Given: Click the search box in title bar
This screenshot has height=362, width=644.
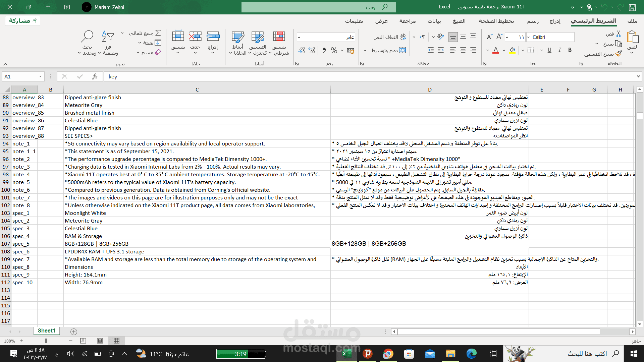Looking at the screenshot, I should [319, 7].
